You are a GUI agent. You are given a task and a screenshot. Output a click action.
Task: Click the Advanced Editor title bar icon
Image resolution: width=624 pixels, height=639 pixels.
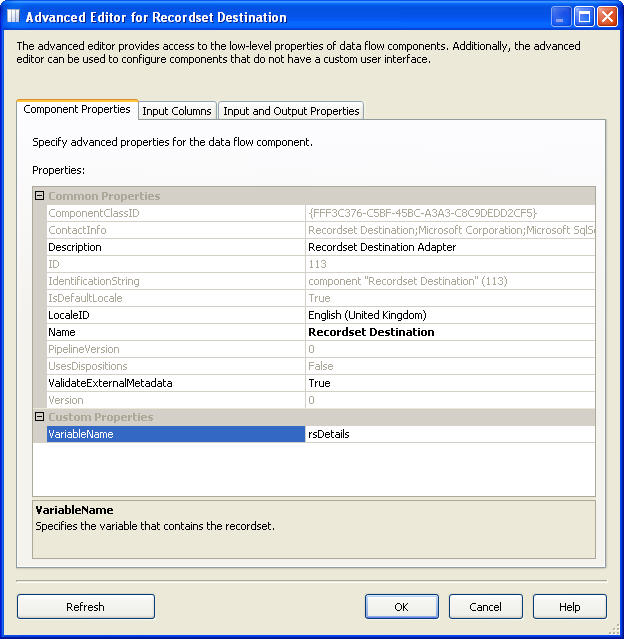[13, 16]
